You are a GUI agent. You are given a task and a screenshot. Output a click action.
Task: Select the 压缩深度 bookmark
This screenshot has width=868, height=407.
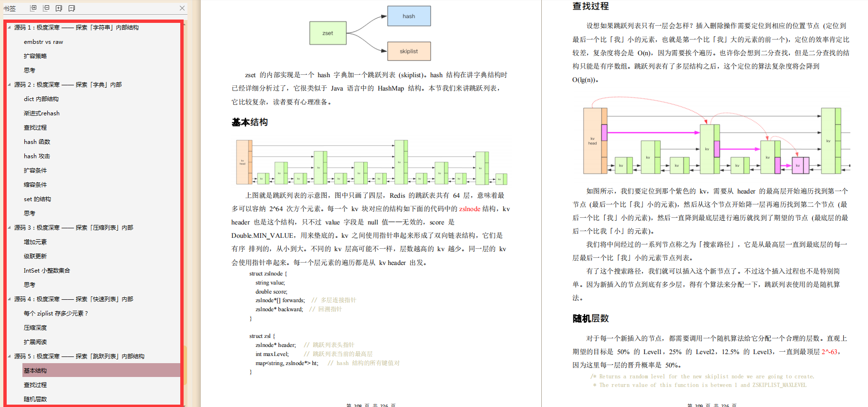(35, 328)
